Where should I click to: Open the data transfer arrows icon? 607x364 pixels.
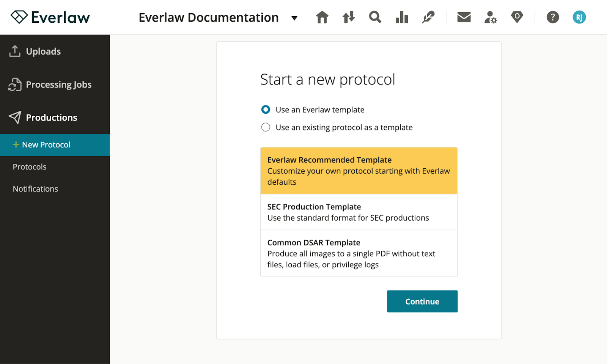tap(348, 17)
